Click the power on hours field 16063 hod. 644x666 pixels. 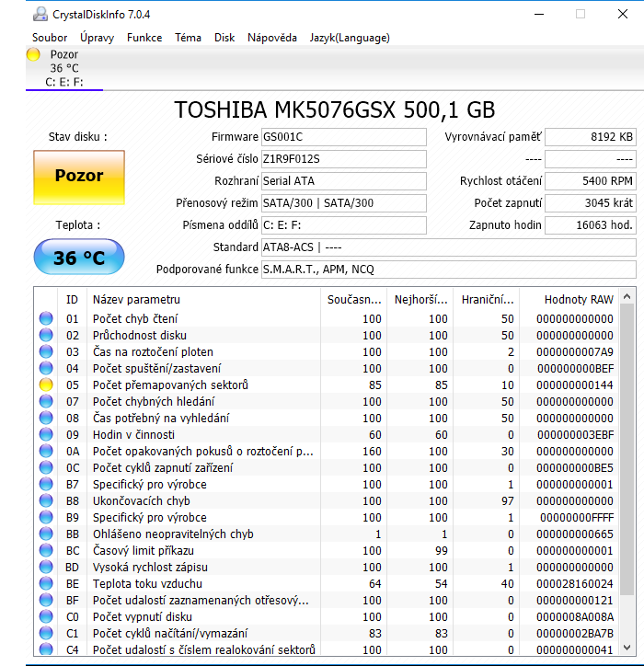point(591,225)
